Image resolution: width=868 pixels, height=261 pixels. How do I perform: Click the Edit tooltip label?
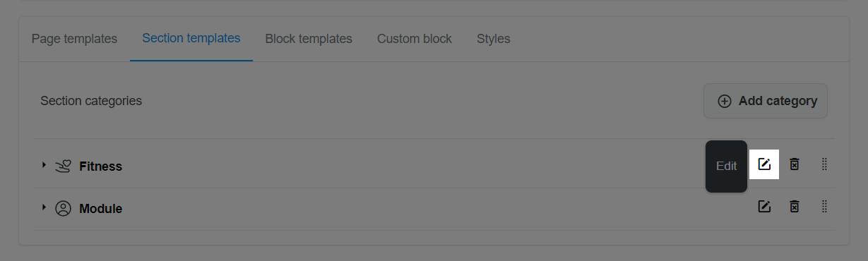tap(726, 166)
